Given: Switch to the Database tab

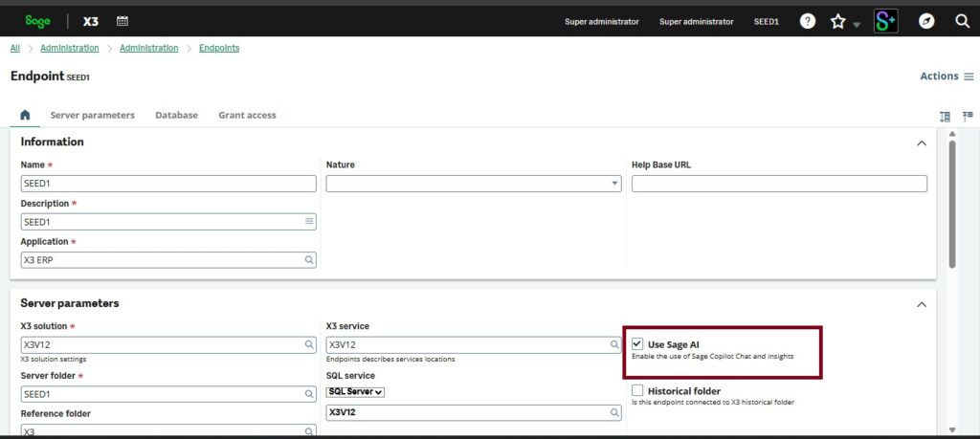Looking at the screenshot, I should point(177,116).
